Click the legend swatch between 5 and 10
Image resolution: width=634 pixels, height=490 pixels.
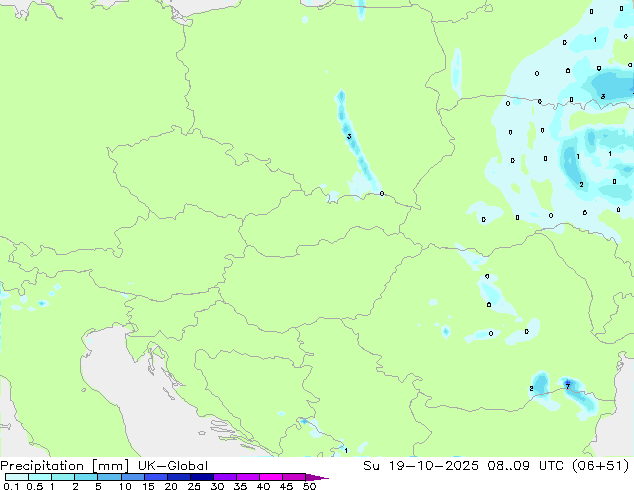pyautogui.click(x=109, y=477)
